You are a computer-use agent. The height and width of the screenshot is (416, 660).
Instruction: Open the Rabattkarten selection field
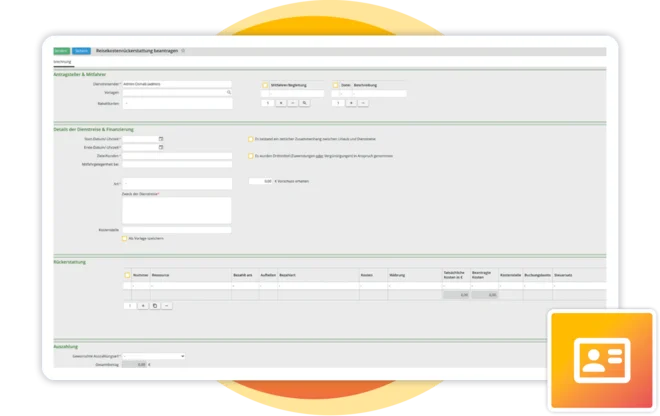click(x=177, y=104)
